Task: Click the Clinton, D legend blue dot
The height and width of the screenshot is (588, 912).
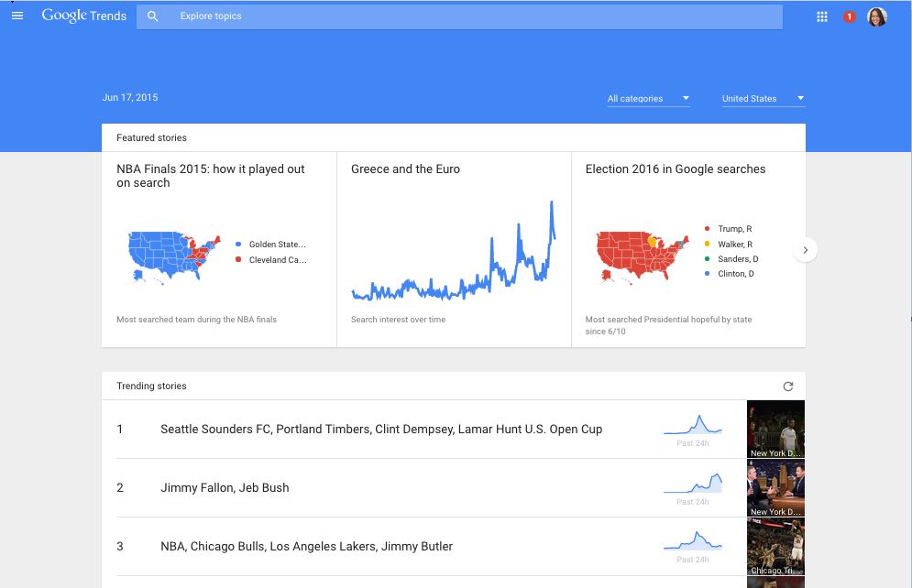Action: (x=707, y=274)
